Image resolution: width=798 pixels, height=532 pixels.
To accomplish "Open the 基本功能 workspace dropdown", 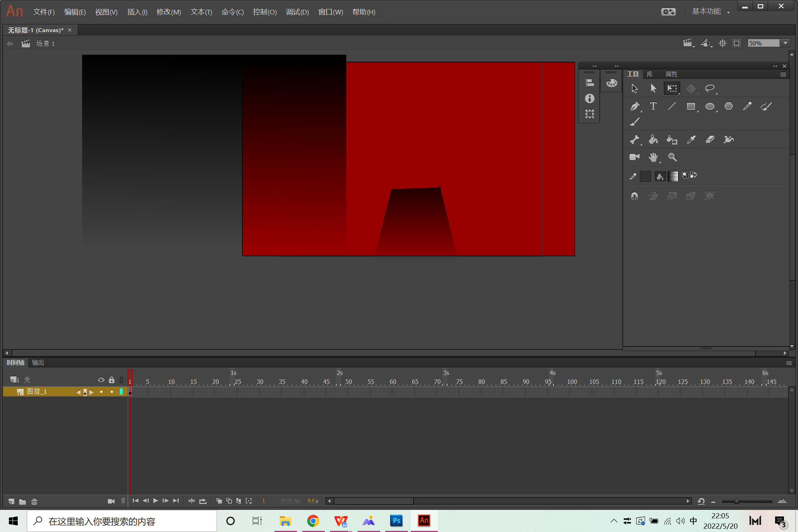I will pos(710,12).
